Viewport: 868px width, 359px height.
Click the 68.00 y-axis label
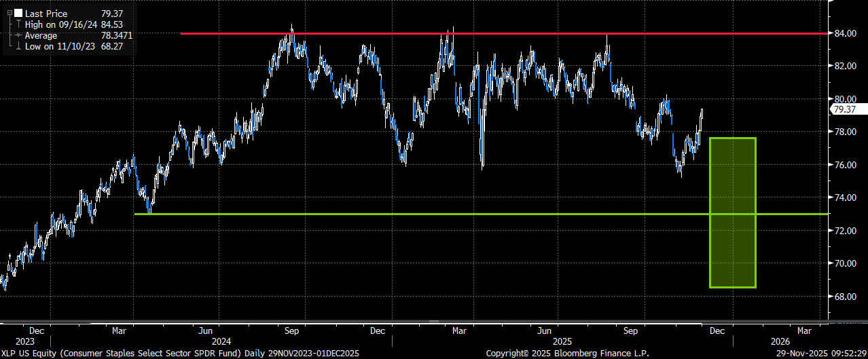(x=845, y=297)
